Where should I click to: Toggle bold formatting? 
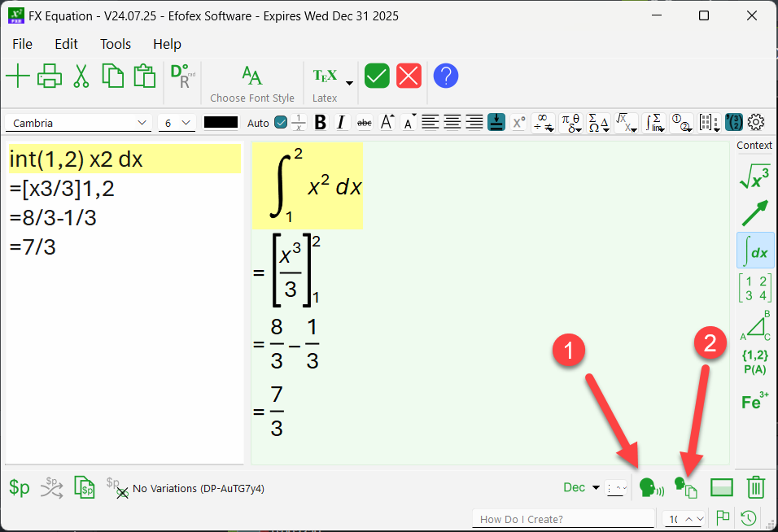tap(320, 123)
